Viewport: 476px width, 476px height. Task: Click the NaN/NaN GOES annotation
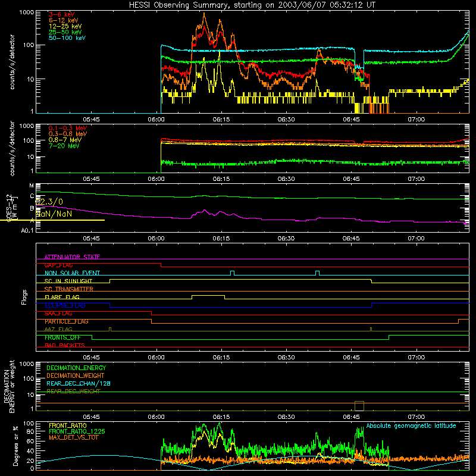(54, 214)
